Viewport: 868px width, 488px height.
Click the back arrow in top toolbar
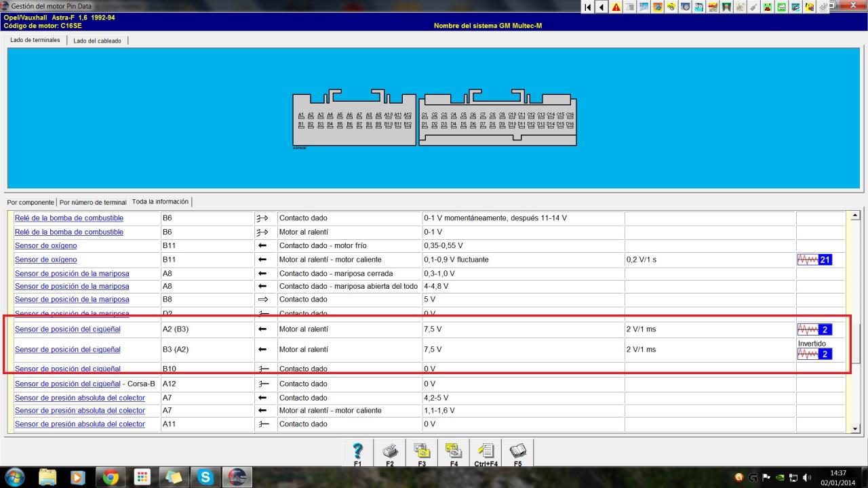point(601,7)
